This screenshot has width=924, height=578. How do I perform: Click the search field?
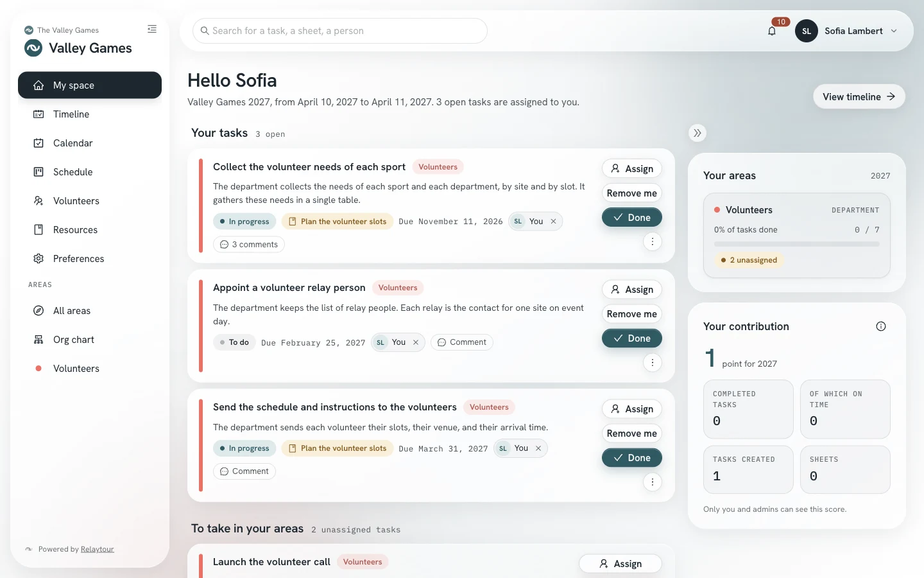tap(340, 31)
